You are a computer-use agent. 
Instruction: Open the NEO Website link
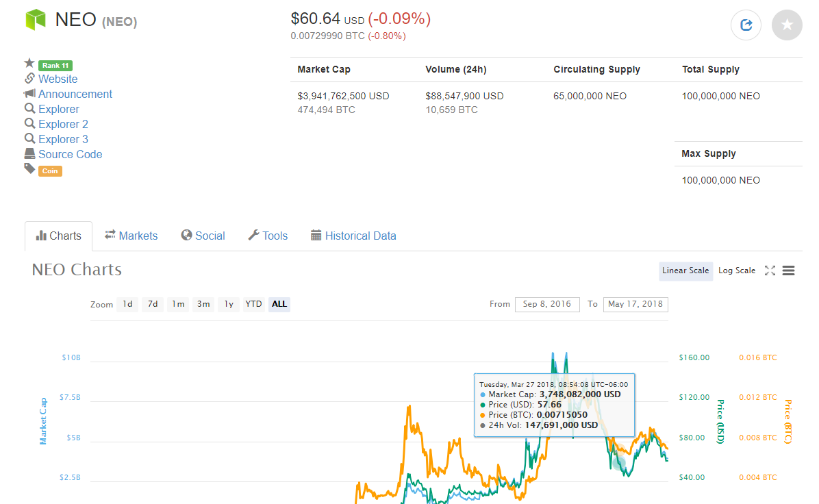click(58, 79)
